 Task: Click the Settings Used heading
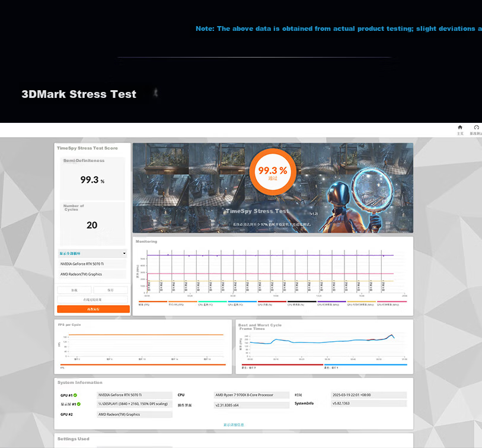(74, 439)
